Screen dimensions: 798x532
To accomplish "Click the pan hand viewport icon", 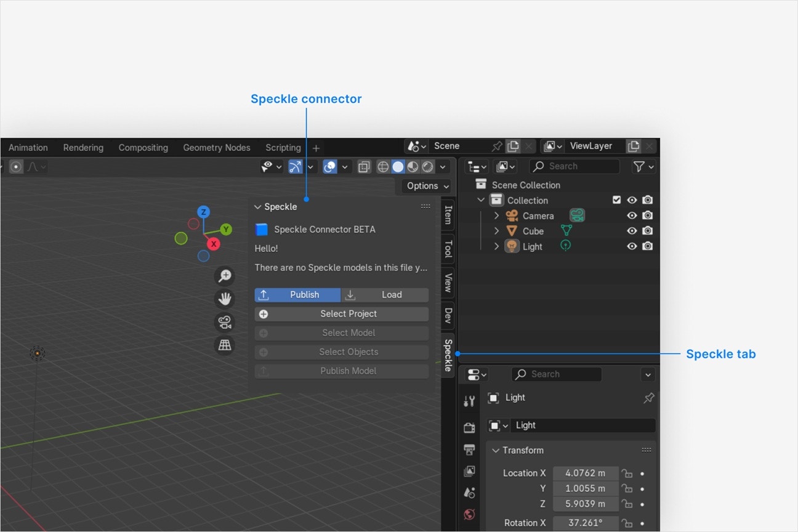I will point(225,299).
